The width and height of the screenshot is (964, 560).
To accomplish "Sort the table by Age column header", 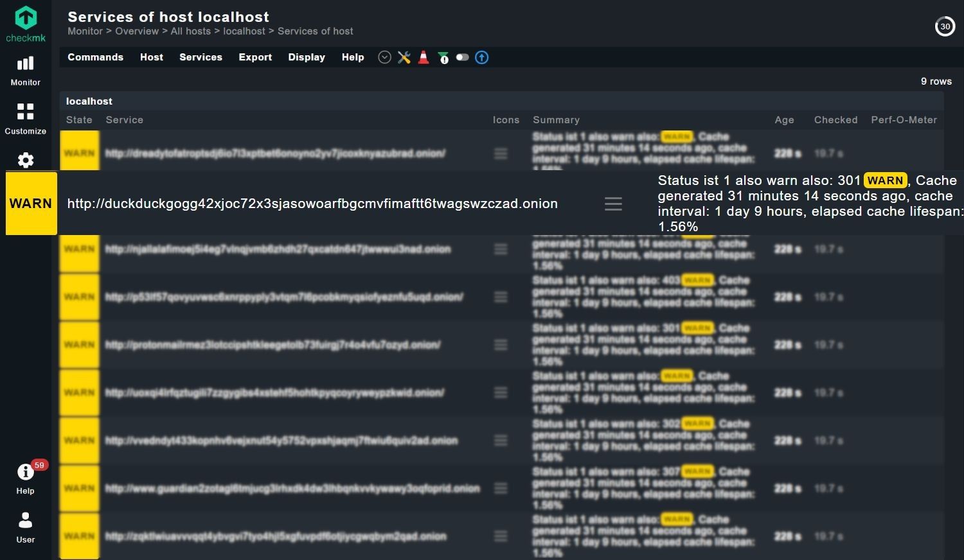I will point(784,120).
